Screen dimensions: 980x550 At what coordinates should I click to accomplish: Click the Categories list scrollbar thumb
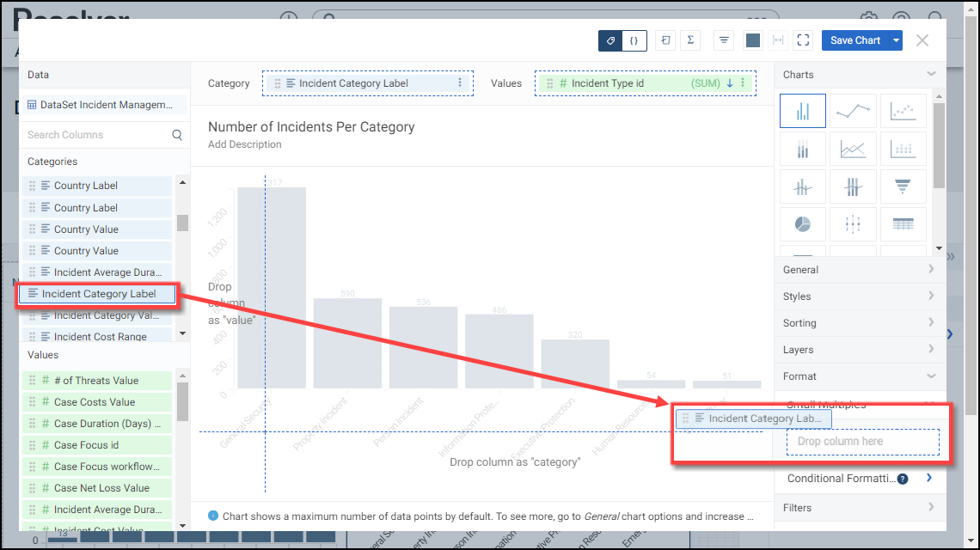(x=182, y=223)
